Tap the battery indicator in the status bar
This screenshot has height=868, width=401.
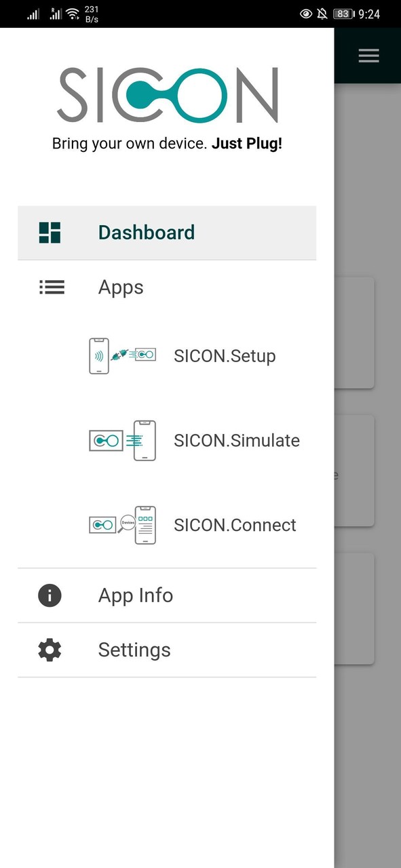pos(341,13)
